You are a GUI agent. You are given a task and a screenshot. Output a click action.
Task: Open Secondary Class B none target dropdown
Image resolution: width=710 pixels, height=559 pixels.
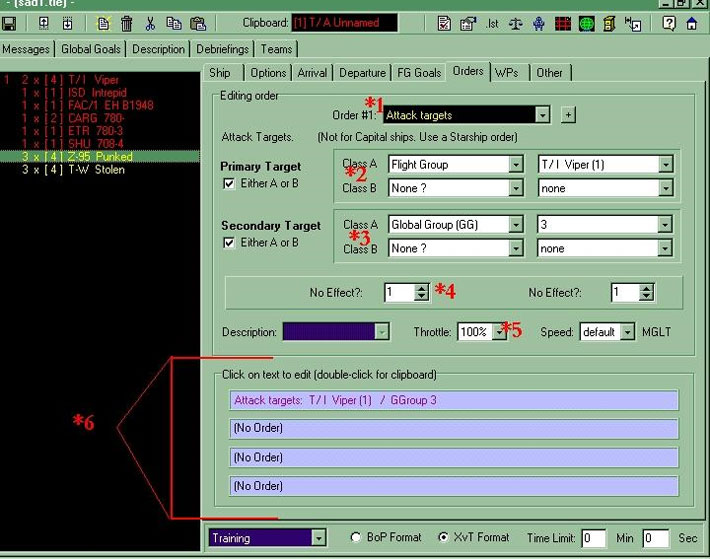pyautogui.click(x=665, y=248)
